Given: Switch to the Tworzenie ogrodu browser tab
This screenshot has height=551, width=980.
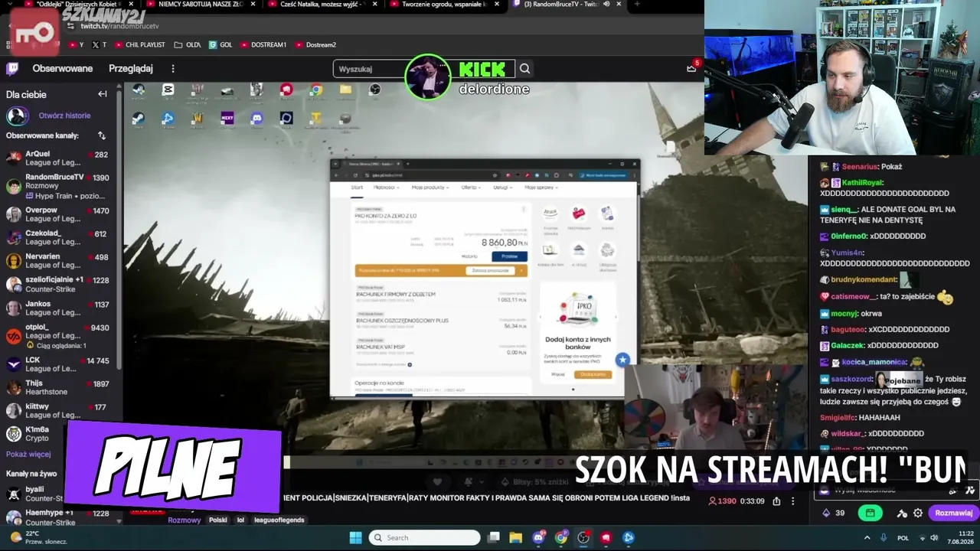Looking at the screenshot, I should pos(448,5).
